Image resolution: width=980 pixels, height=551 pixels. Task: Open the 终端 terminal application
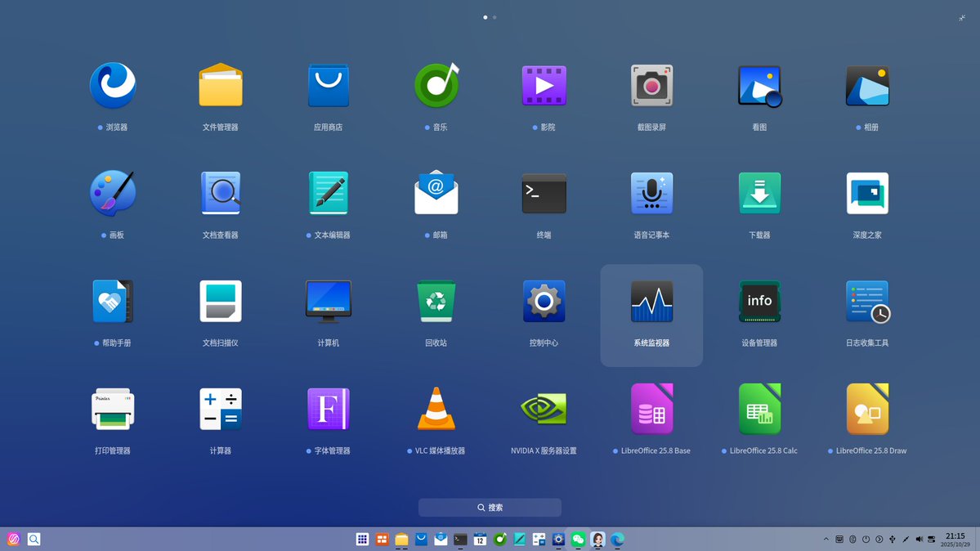(544, 194)
